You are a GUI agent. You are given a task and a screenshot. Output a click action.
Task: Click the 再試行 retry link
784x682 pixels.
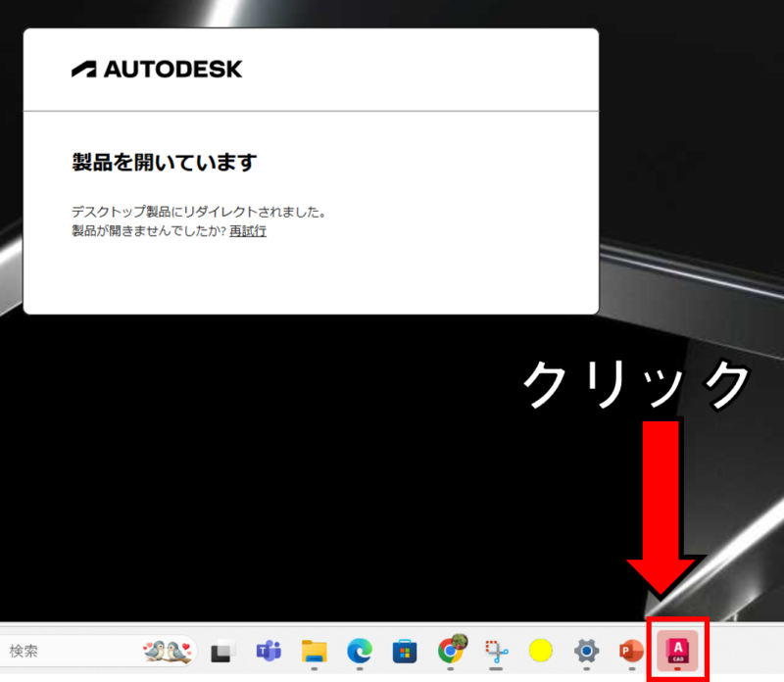[x=248, y=231]
